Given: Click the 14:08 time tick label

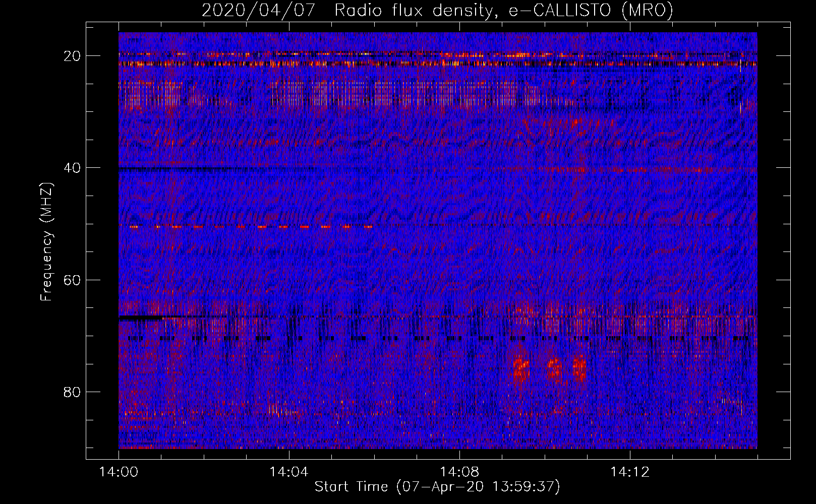Looking at the screenshot, I should pyautogui.click(x=459, y=472).
